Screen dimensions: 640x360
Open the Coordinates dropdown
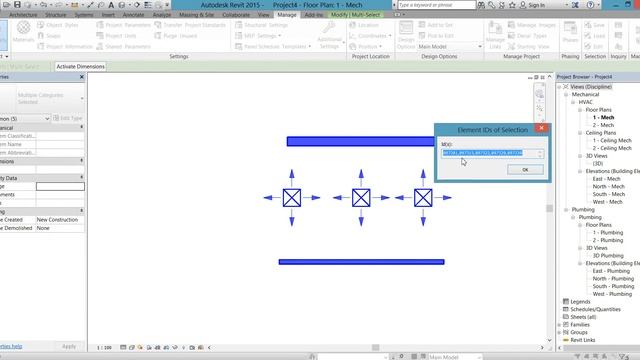point(370,36)
